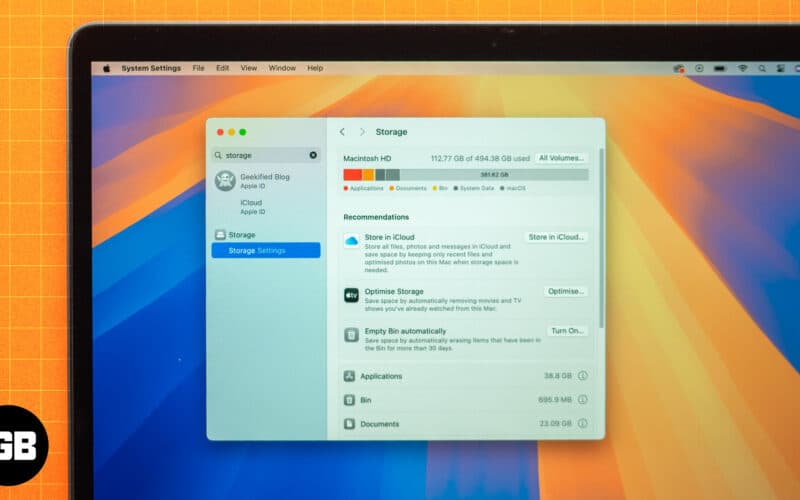
Task: Click the search magnifier icon in sidebar
Action: pyautogui.click(x=218, y=155)
